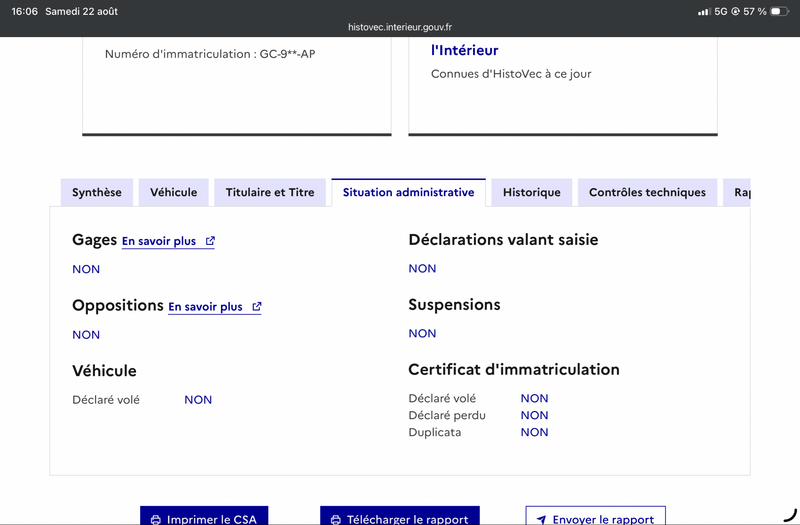Click 'Numéro d'immatriculation : GC-9**-AP' text
The image size is (800, 525).
pos(210,54)
